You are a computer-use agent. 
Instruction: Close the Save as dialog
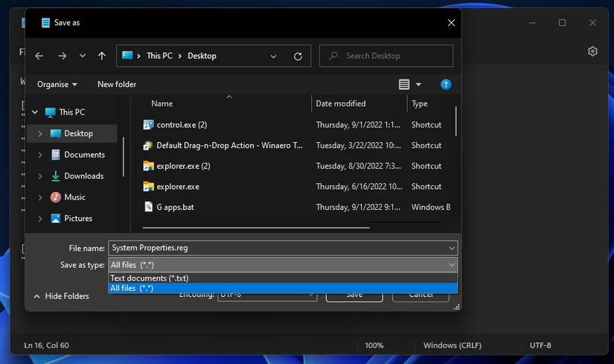(451, 23)
